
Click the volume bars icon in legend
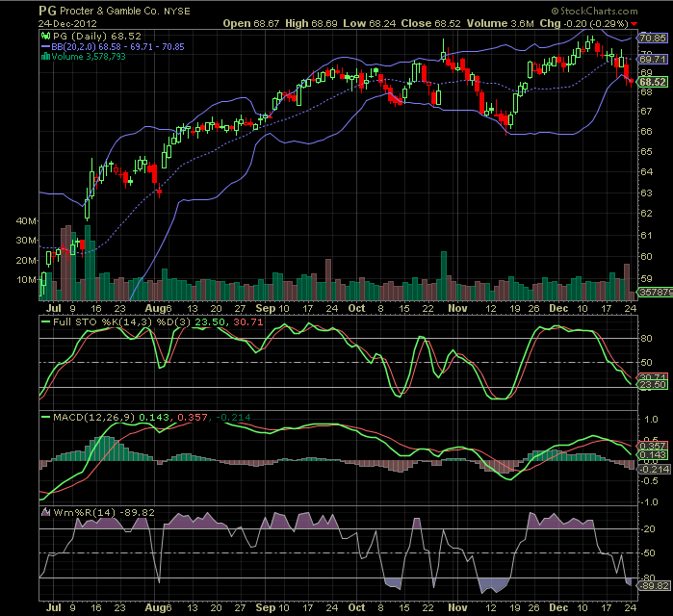click(46, 57)
